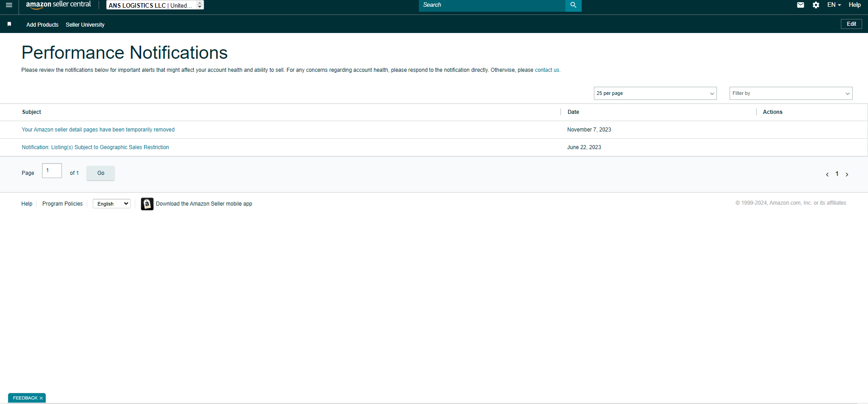
Task: Open Program Policies link
Action: (x=62, y=204)
